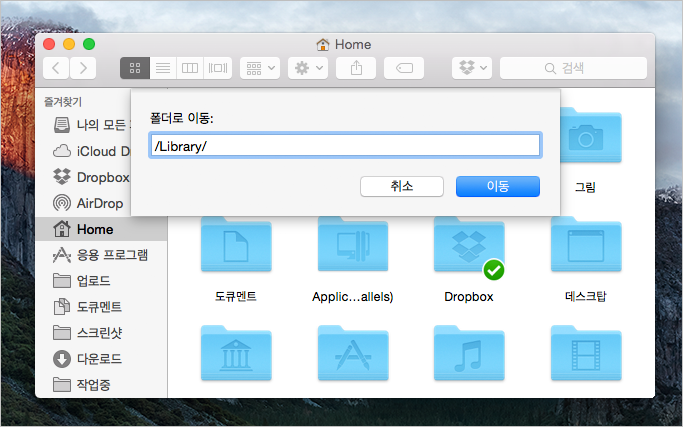This screenshot has height=427, width=683.
Task: Click the Home icon in title bar
Action: [323, 44]
